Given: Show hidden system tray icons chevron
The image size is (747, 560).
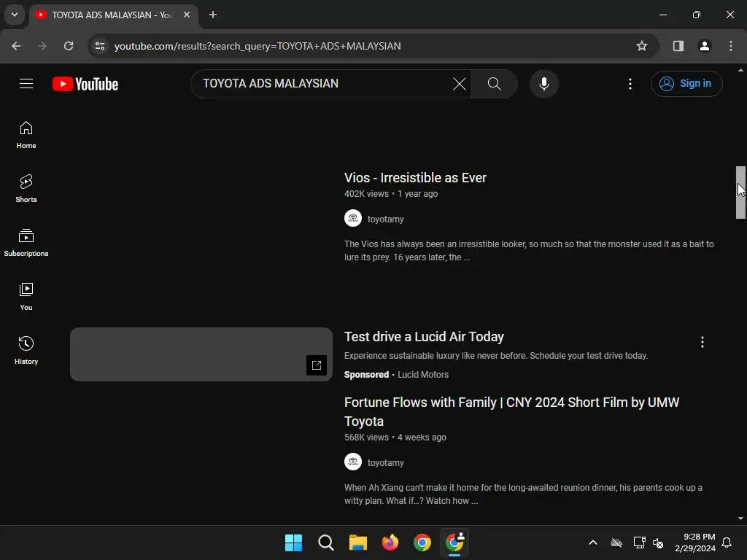Looking at the screenshot, I should point(593,542).
